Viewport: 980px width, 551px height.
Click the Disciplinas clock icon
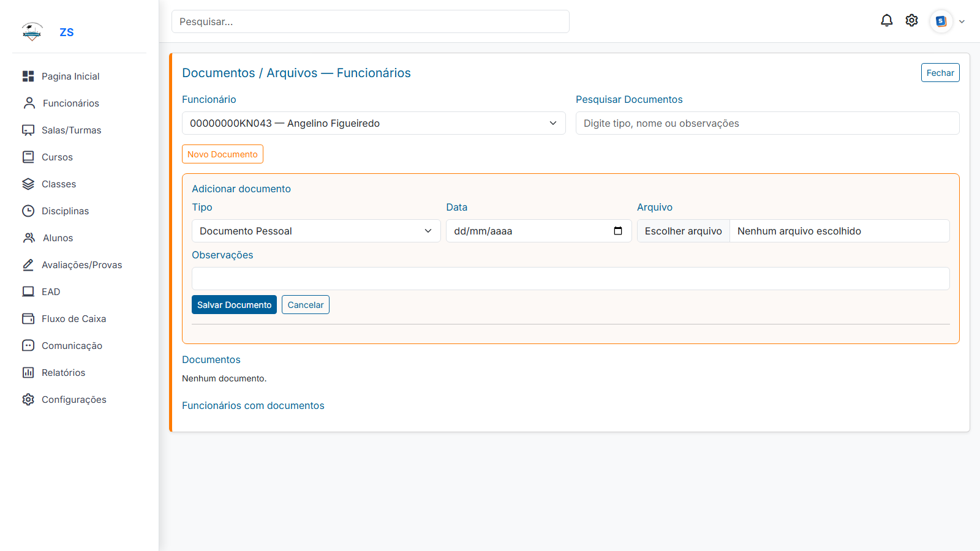28,211
